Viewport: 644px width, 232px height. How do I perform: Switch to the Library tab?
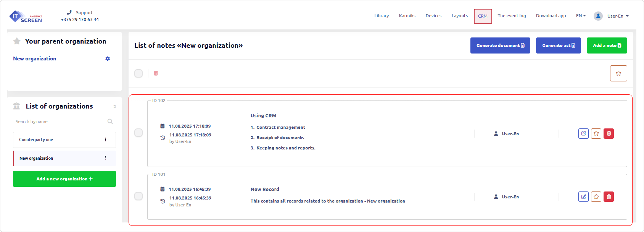click(x=382, y=16)
